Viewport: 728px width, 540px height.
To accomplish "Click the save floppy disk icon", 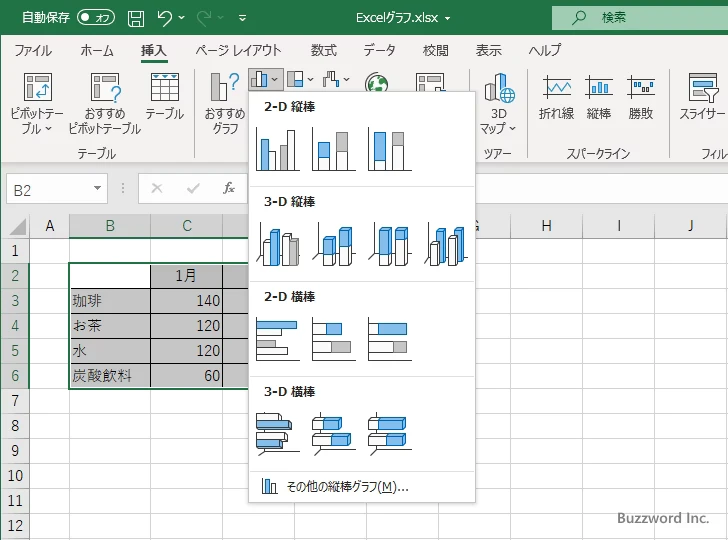I will (x=136, y=18).
